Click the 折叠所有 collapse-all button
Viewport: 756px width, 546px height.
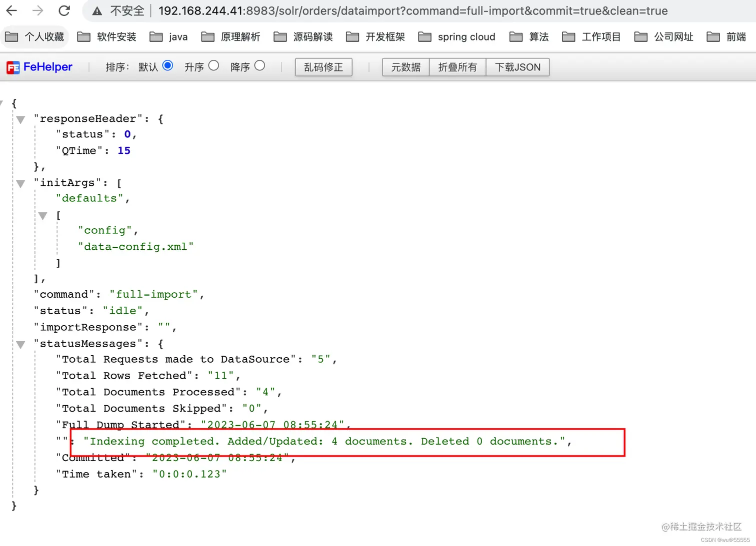pos(457,67)
